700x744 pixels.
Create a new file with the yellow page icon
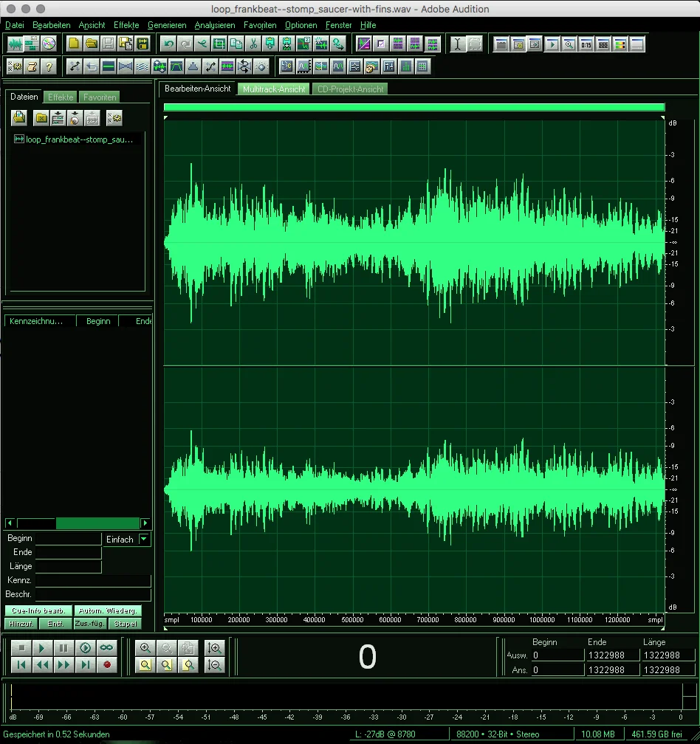(x=74, y=44)
